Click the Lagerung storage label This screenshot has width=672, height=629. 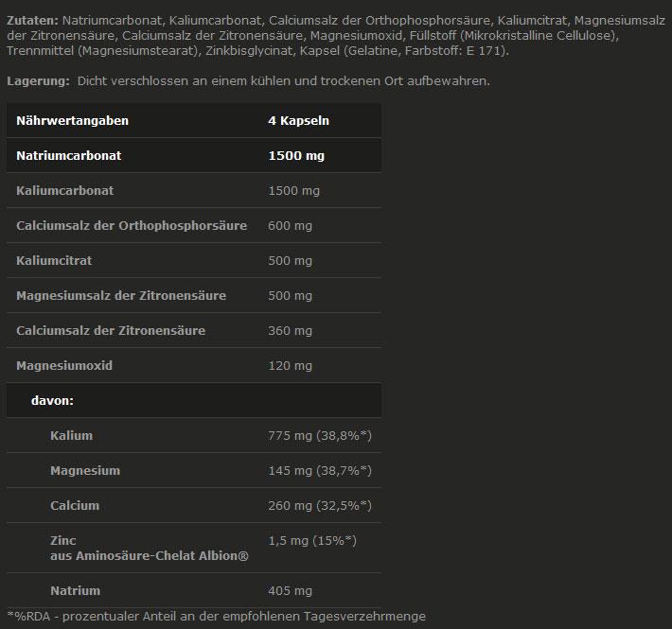tap(38, 81)
